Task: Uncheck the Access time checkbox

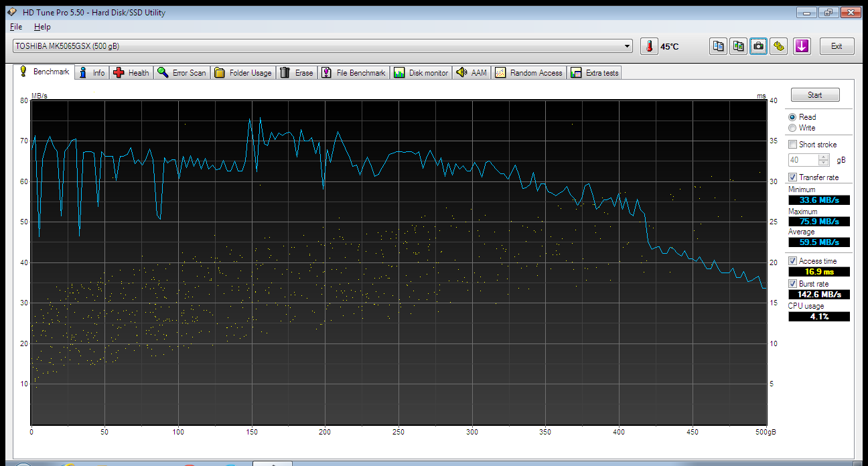Action: pos(793,261)
